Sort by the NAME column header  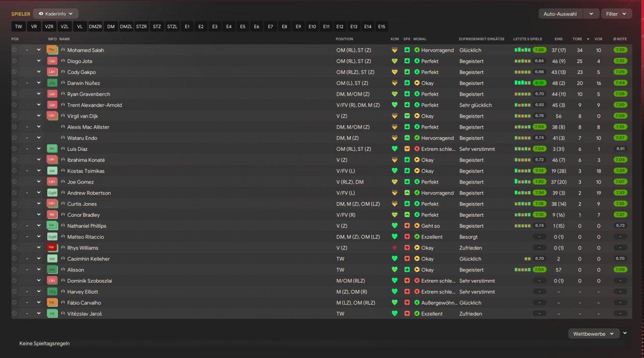point(64,39)
